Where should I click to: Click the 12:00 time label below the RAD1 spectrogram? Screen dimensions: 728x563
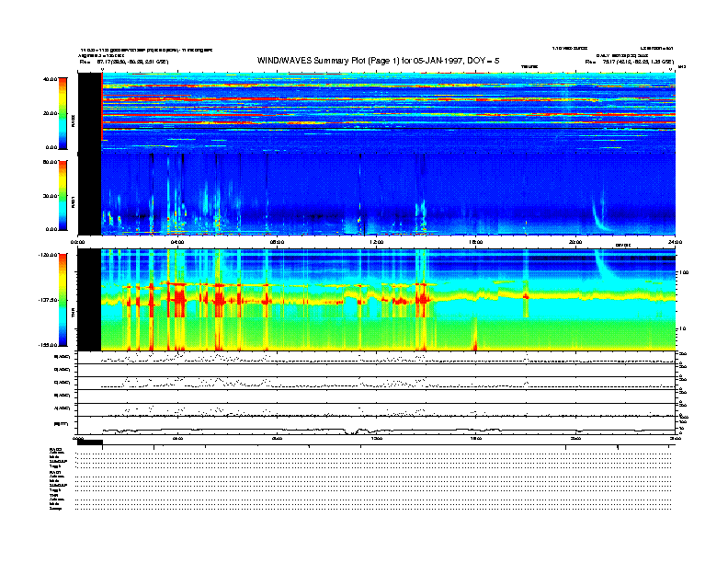click(x=376, y=242)
